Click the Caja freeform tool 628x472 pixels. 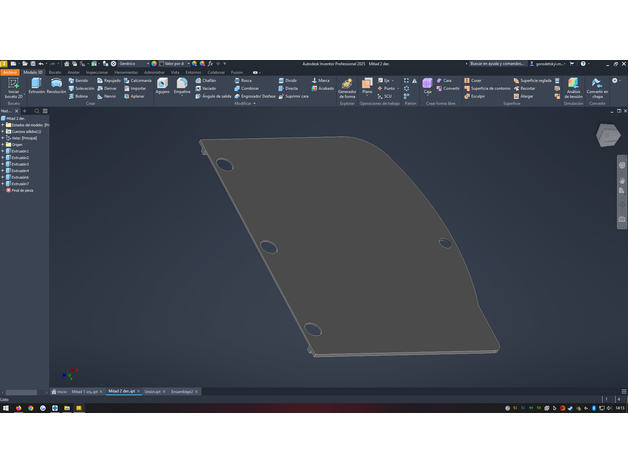[427, 86]
